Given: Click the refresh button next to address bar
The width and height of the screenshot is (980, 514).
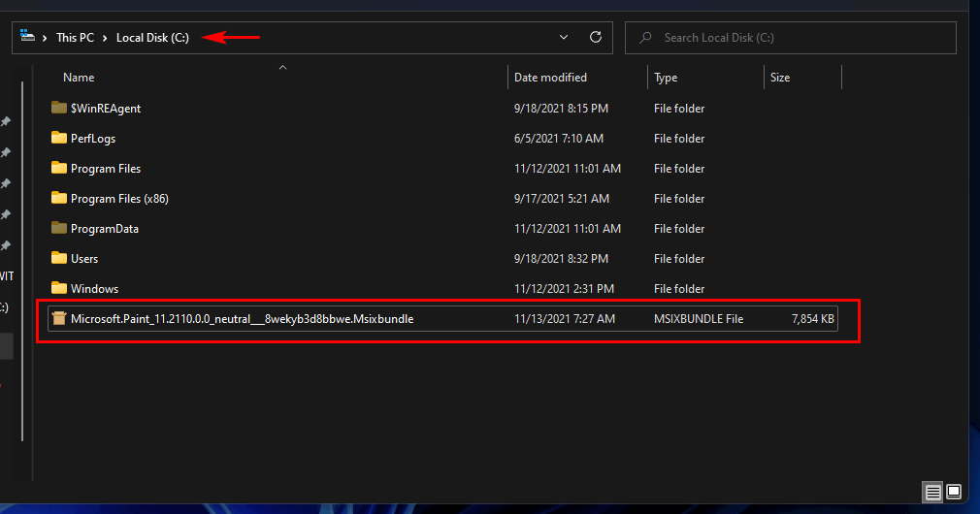Looking at the screenshot, I should (596, 38).
